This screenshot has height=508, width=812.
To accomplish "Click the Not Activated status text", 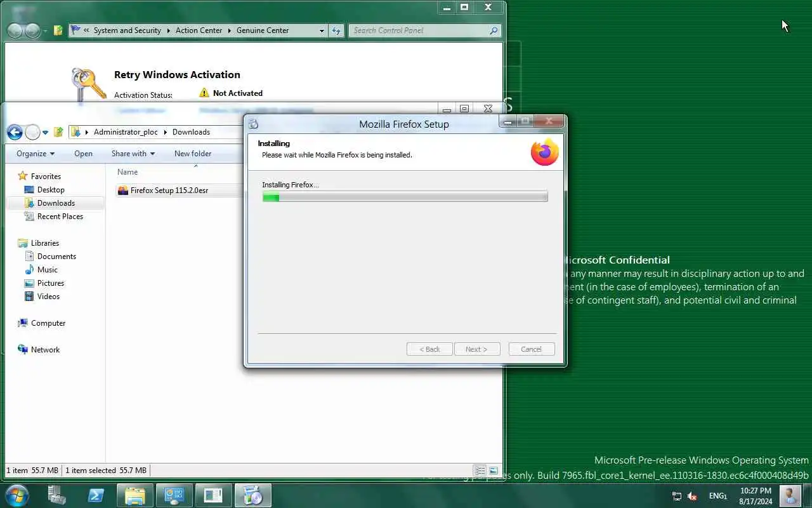I will point(238,93).
